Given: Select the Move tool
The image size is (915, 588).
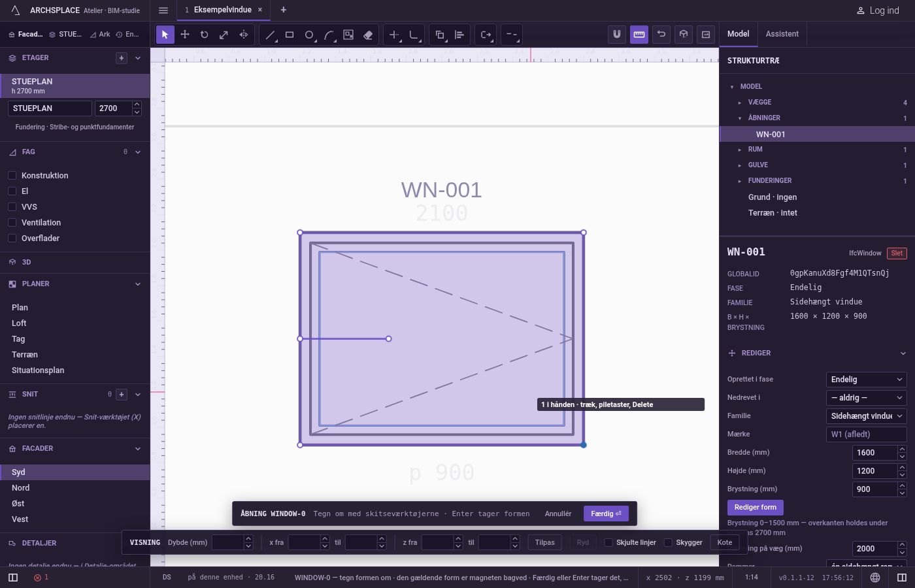Looking at the screenshot, I should 185,35.
